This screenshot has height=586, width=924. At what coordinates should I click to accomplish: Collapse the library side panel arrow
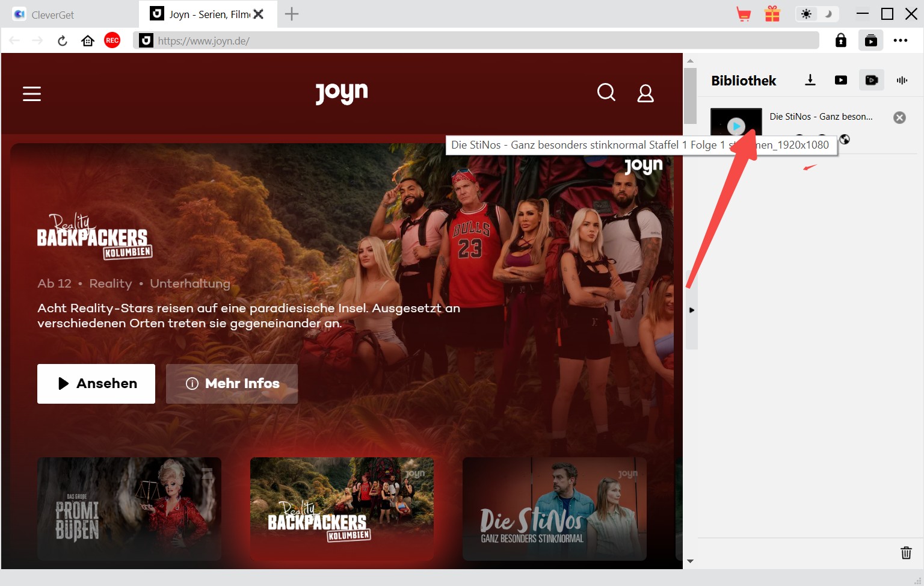point(692,310)
